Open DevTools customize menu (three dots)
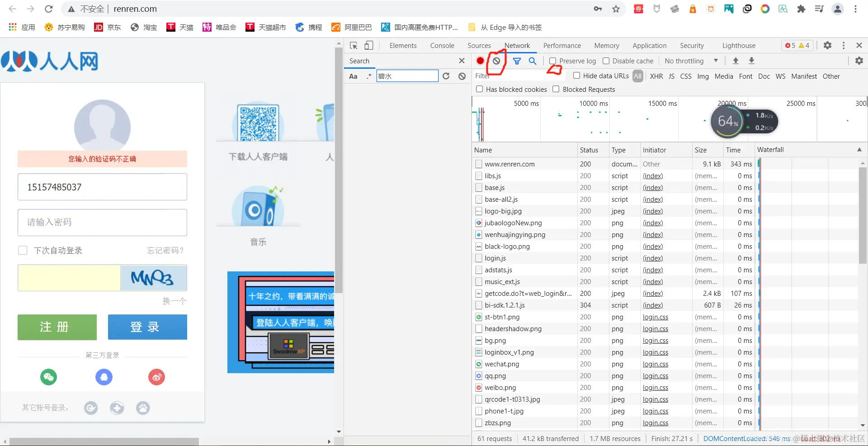Viewport: 868px width, 446px height. click(844, 45)
